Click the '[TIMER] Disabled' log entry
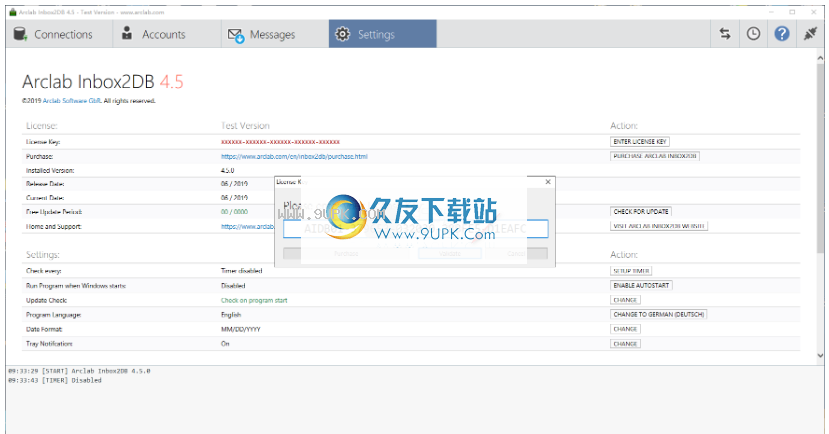The height and width of the screenshot is (434, 829). [x=54, y=380]
